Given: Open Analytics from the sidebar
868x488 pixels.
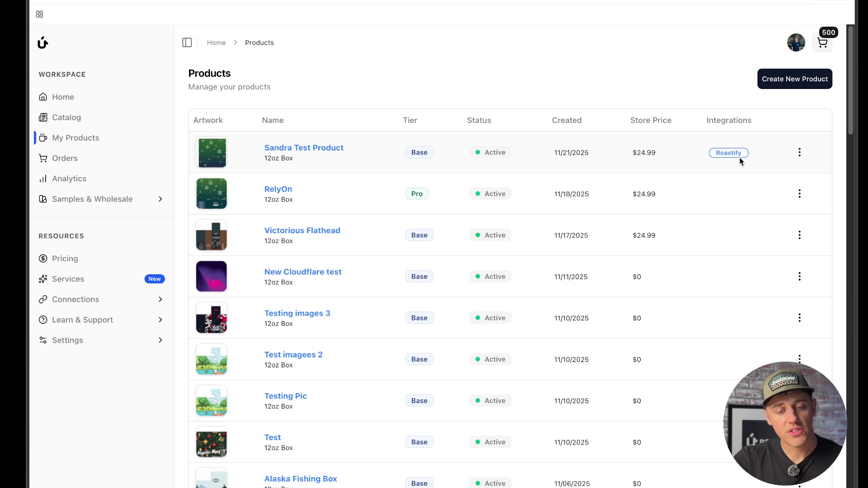Looking at the screenshot, I should pos(69,178).
